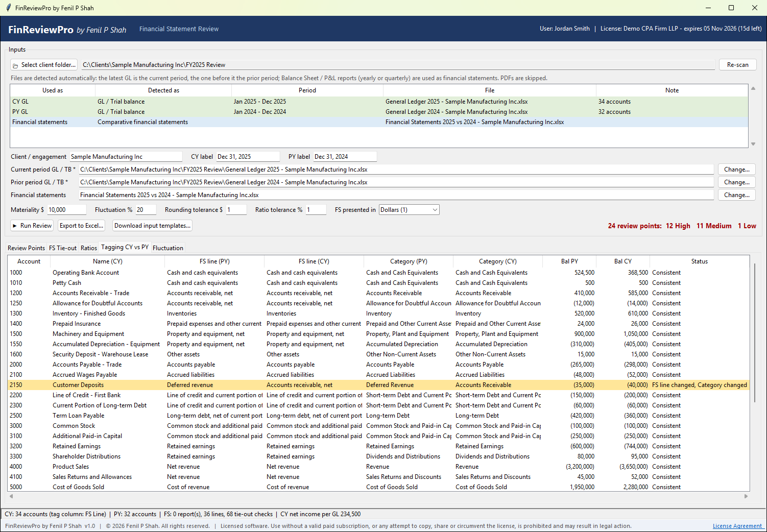Select the highlighted Customer Deposits row
Viewport: 767px width, 532px height.
click(x=378, y=385)
